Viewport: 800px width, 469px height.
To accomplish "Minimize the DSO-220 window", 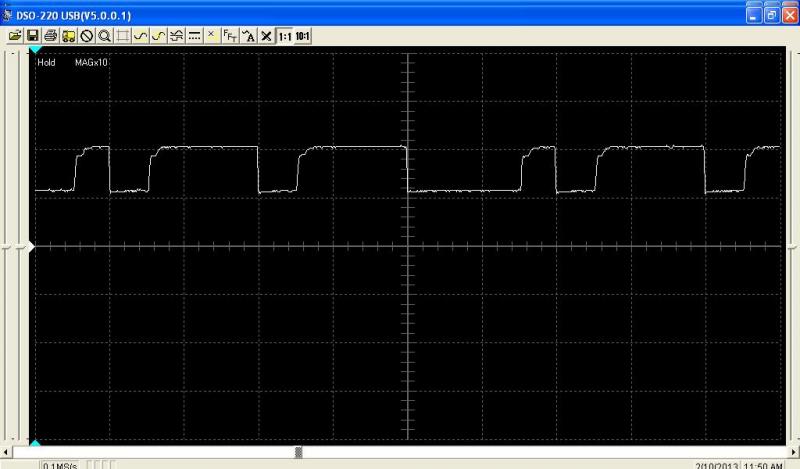I will click(754, 15).
